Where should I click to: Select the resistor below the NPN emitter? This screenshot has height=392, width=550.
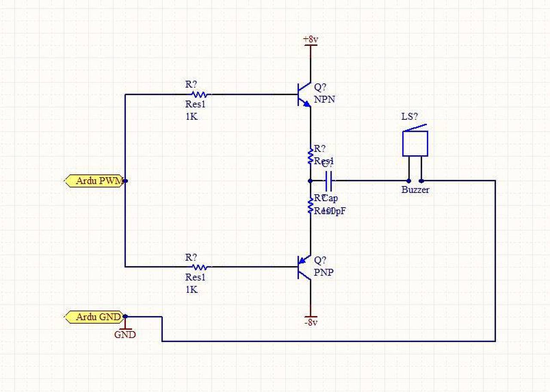click(x=310, y=156)
